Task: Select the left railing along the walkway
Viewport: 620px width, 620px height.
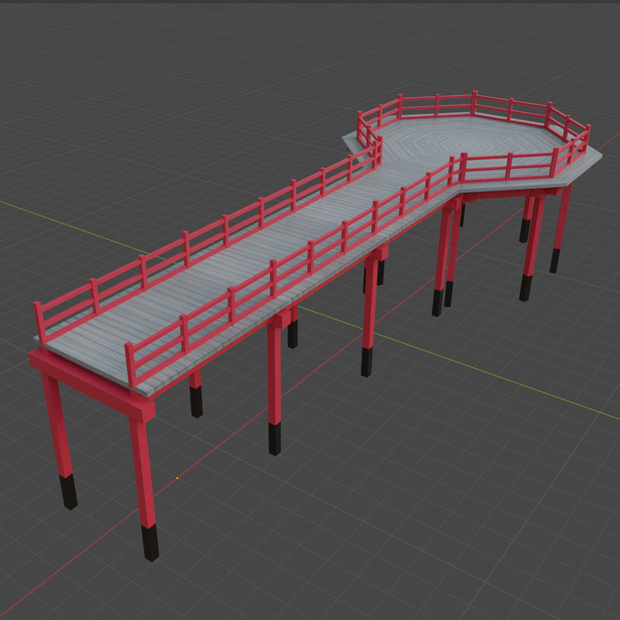Action: (206, 237)
